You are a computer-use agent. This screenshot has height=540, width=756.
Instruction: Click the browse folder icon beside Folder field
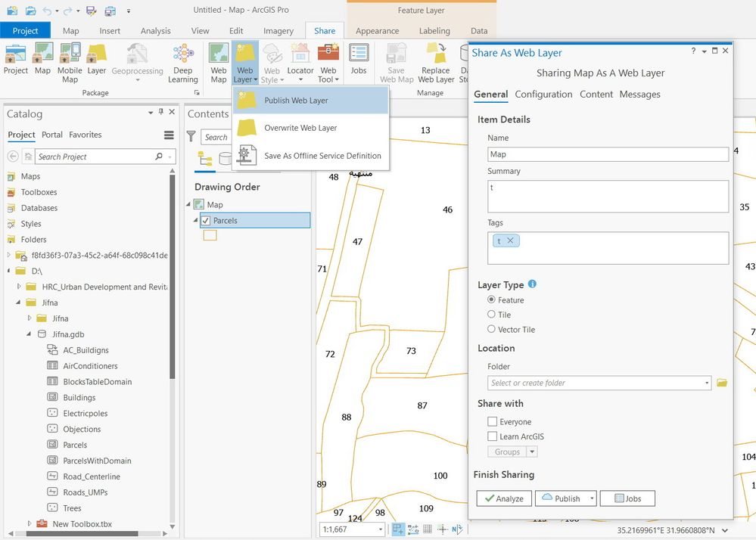tap(721, 383)
